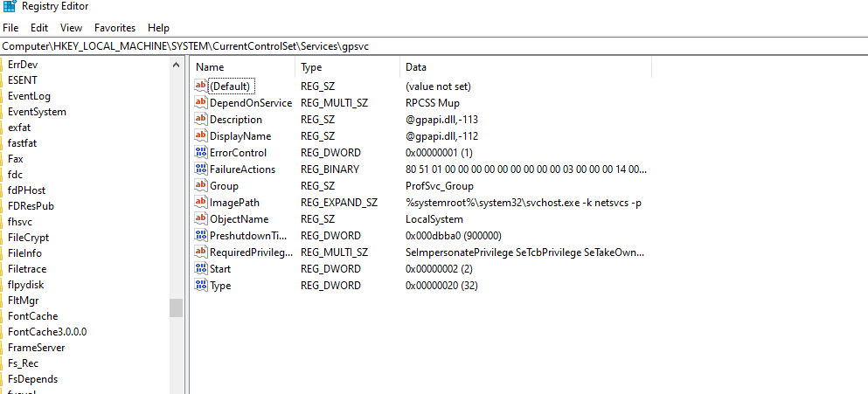Click the ProfSvc_Group data entry
Image resolution: width=868 pixels, height=394 pixels.
pos(440,186)
